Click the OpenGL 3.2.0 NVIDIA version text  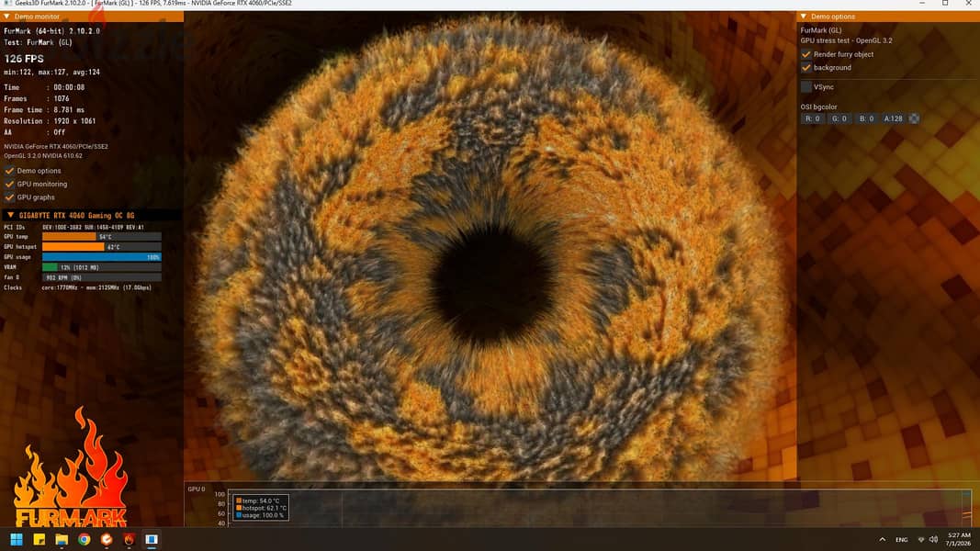coord(43,155)
